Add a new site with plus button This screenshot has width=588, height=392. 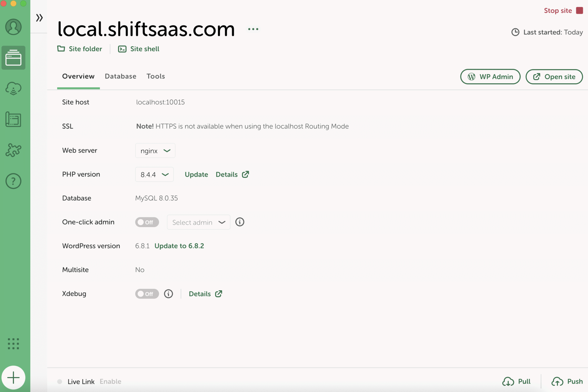click(13, 378)
